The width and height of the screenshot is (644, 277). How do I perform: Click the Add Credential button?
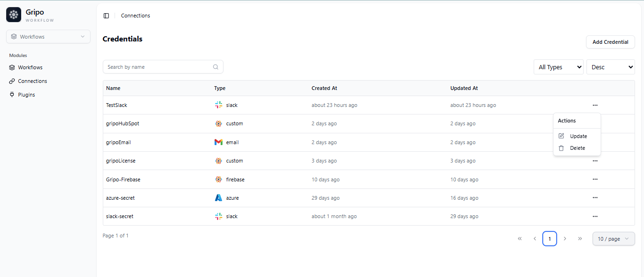(x=610, y=42)
